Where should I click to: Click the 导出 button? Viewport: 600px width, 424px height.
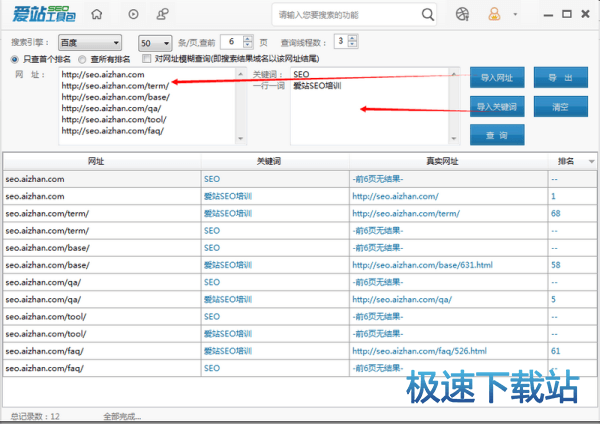pyautogui.click(x=561, y=78)
